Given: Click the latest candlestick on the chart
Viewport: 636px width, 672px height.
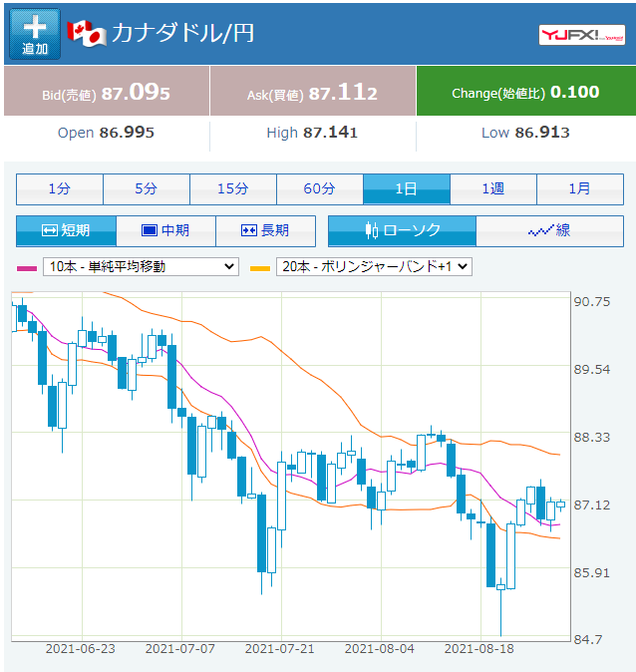Looking at the screenshot, I should tap(560, 504).
